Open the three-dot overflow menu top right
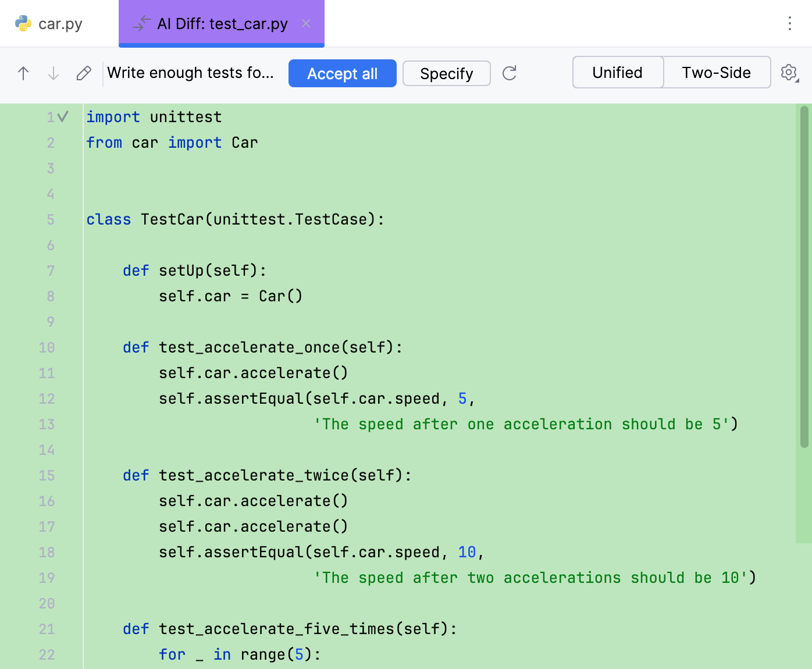Image resolution: width=812 pixels, height=669 pixels. (789, 24)
